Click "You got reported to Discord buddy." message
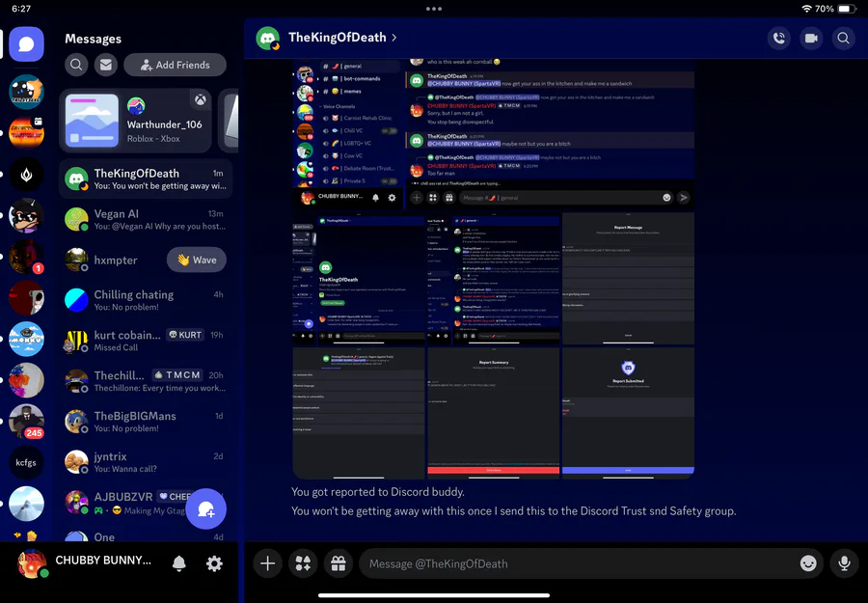 (x=378, y=492)
